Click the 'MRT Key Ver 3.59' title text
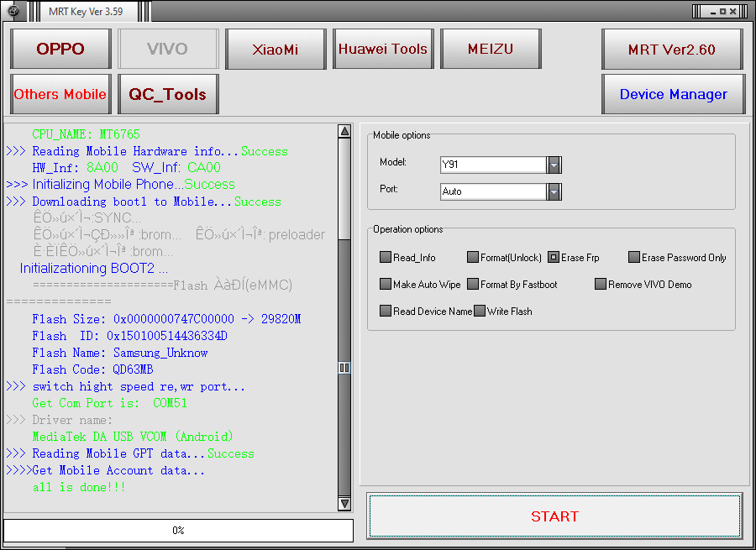The width and height of the screenshot is (756, 550). click(x=86, y=12)
